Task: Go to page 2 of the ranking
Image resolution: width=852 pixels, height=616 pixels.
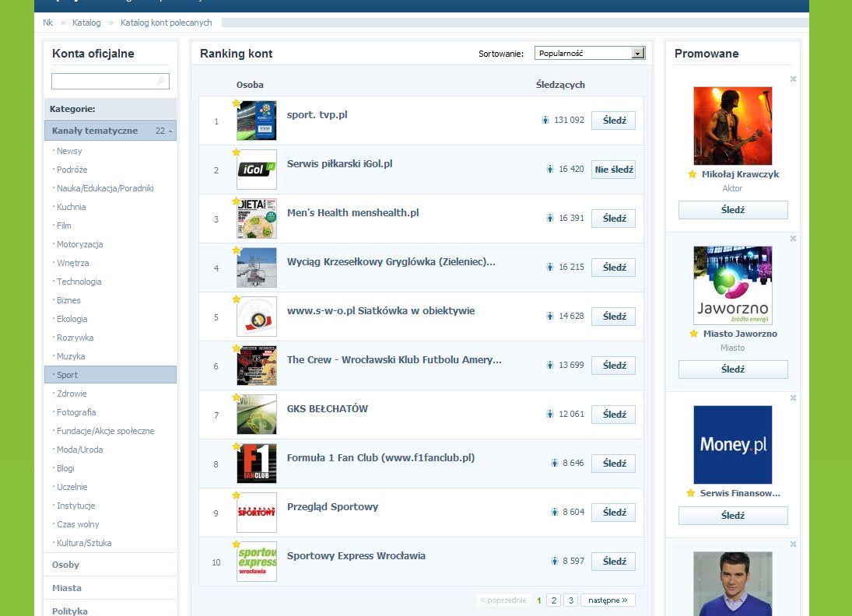Action: [x=554, y=600]
